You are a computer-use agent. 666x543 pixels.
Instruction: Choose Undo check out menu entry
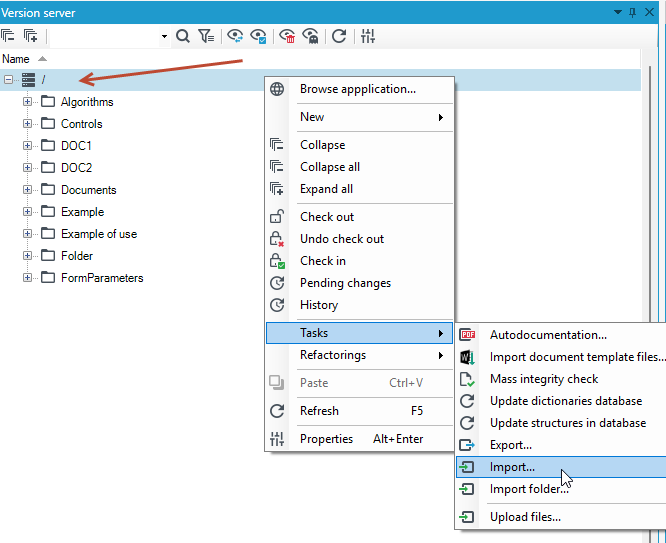[359, 239]
